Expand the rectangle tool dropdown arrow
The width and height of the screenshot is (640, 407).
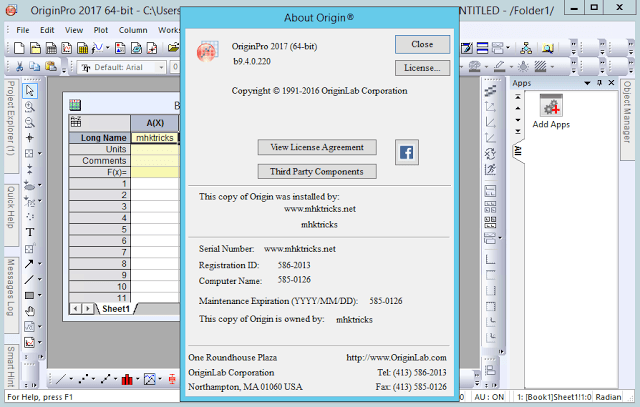click(x=40, y=295)
